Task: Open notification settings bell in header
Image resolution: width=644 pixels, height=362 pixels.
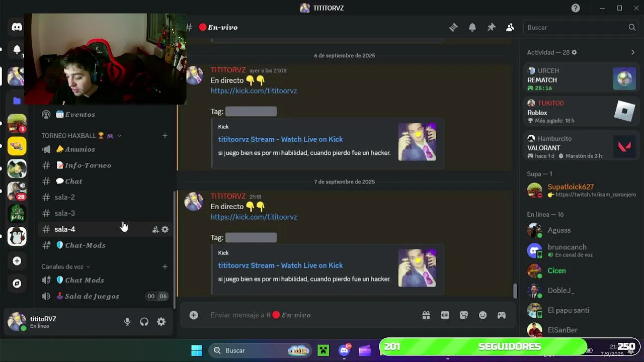Action: tap(472, 28)
